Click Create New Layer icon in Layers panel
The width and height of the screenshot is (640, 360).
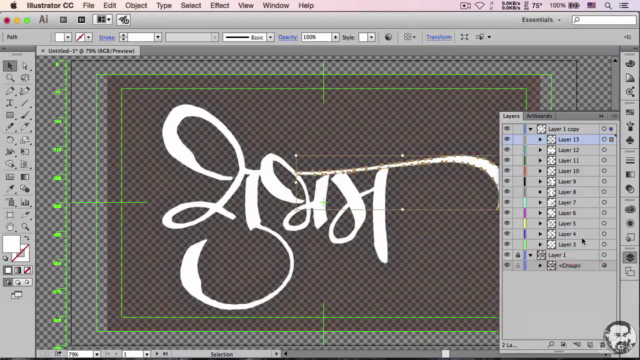[x=590, y=345]
